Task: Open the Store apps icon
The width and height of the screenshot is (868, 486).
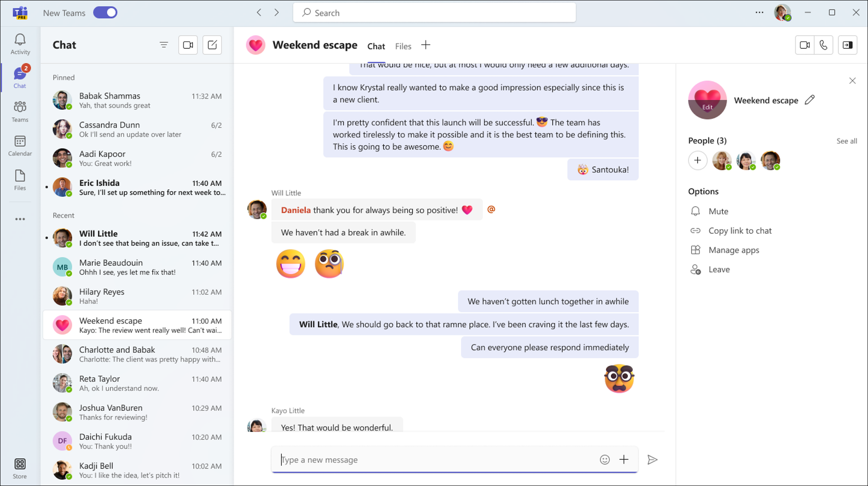Action: coord(20,469)
